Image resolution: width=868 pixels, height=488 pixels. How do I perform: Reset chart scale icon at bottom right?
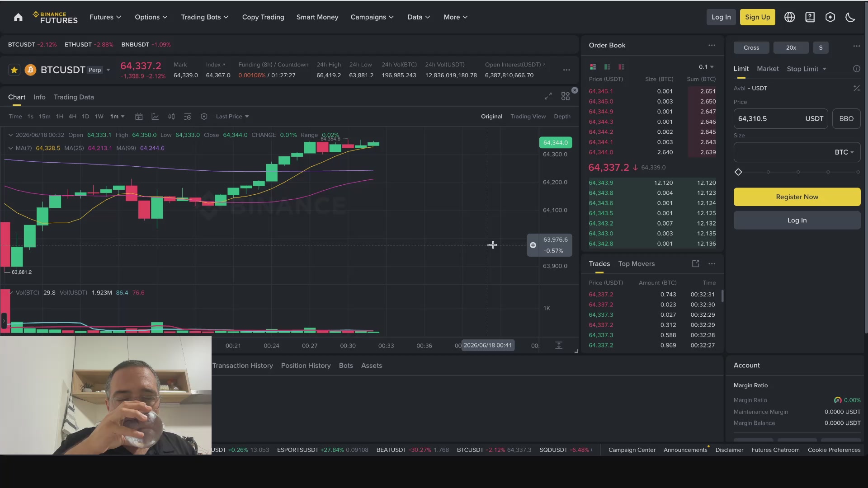click(559, 345)
